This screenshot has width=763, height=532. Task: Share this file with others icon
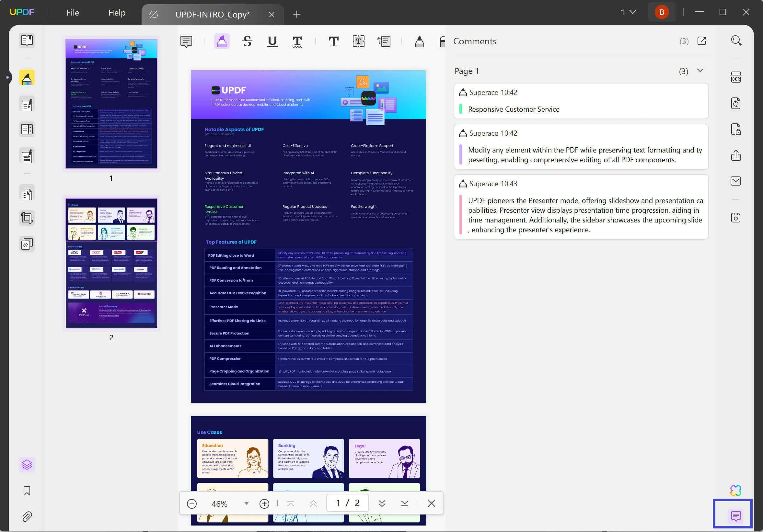pyautogui.click(x=736, y=155)
